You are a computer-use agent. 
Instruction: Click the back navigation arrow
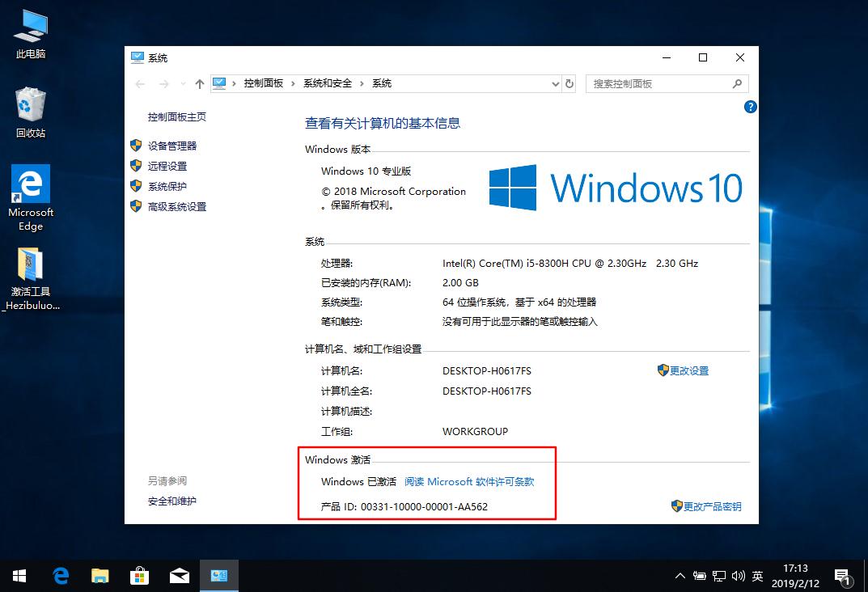(x=142, y=83)
